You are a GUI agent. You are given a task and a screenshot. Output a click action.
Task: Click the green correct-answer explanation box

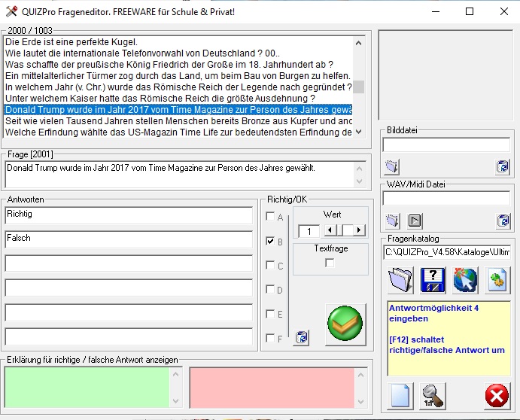pyautogui.click(x=87, y=387)
